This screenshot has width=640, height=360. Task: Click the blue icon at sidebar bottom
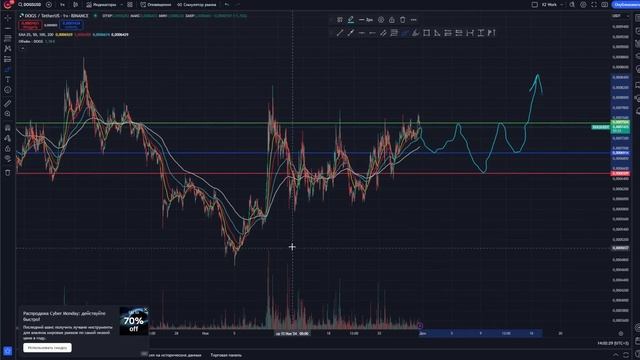point(8,351)
